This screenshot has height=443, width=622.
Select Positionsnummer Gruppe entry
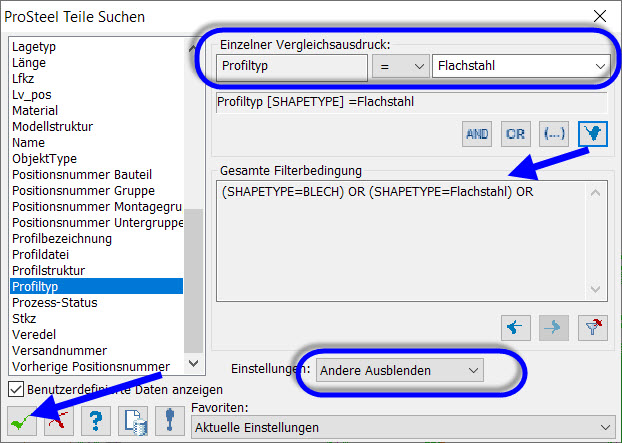pyautogui.click(x=96, y=191)
